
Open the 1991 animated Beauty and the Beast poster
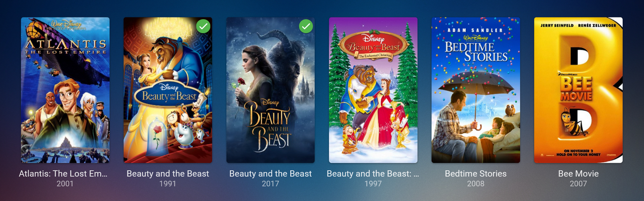(x=167, y=90)
